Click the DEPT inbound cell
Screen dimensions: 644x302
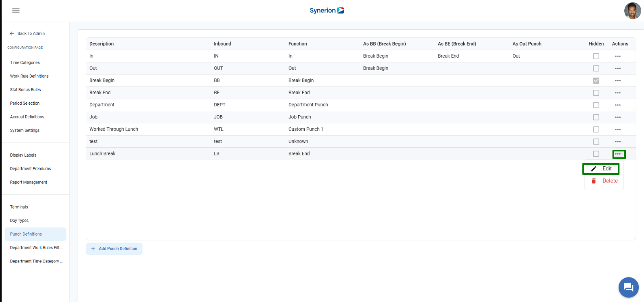click(219, 105)
